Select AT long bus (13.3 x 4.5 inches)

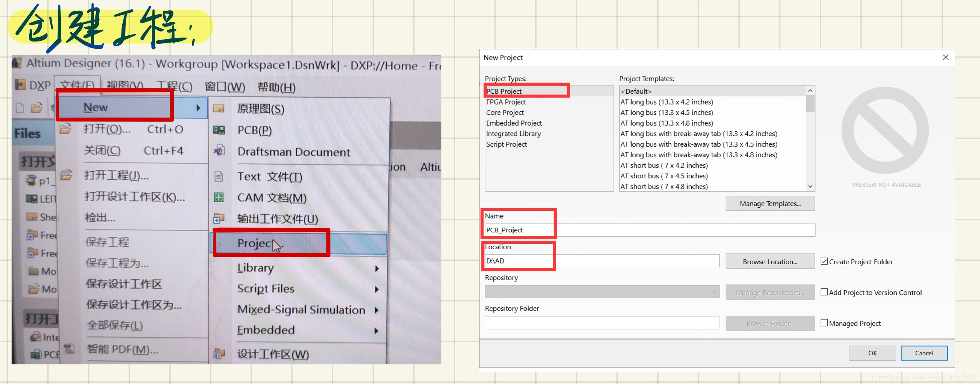667,113
